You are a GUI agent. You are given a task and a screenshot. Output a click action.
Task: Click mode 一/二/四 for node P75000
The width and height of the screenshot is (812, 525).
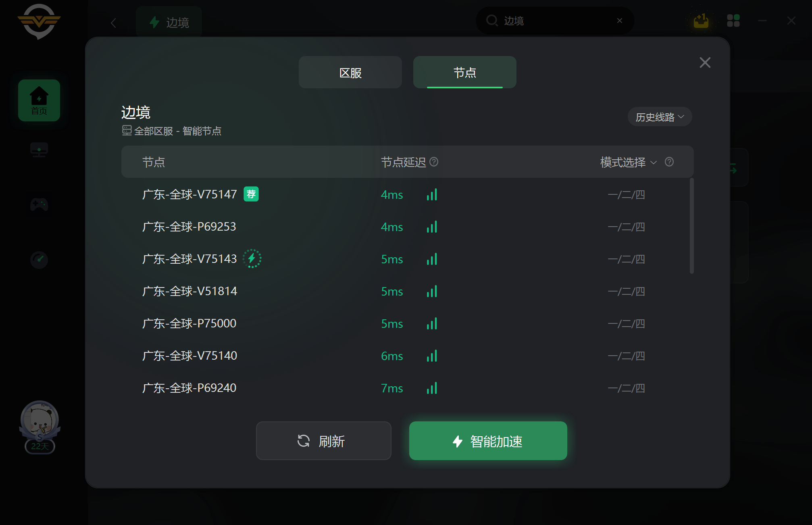click(626, 323)
